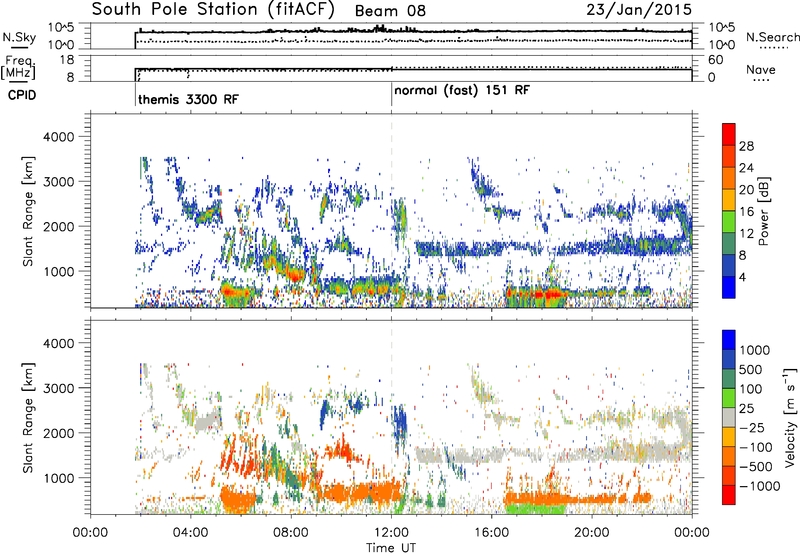Click the 'Power [dB]' colorbar label
This screenshot has width=800, height=554.
coord(763,211)
